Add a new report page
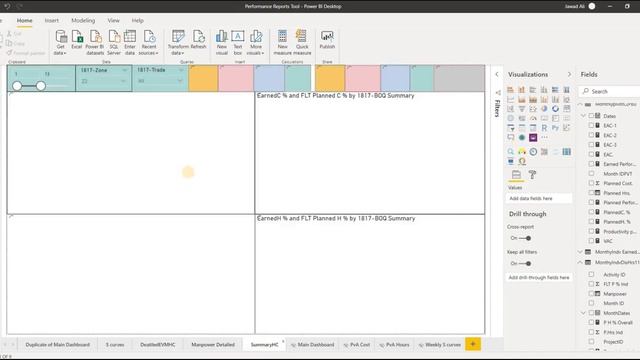 473,344
